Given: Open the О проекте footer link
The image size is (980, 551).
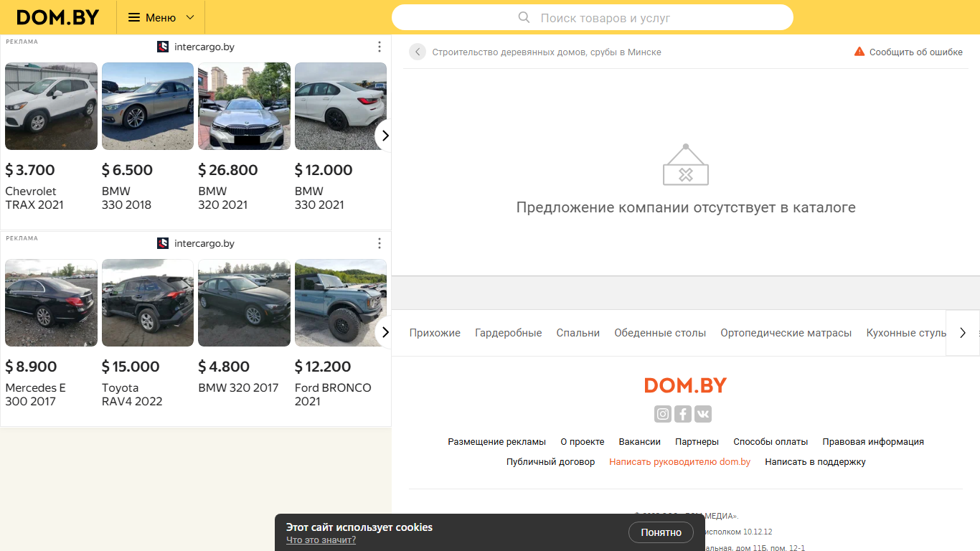Looking at the screenshot, I should [583, 442].
